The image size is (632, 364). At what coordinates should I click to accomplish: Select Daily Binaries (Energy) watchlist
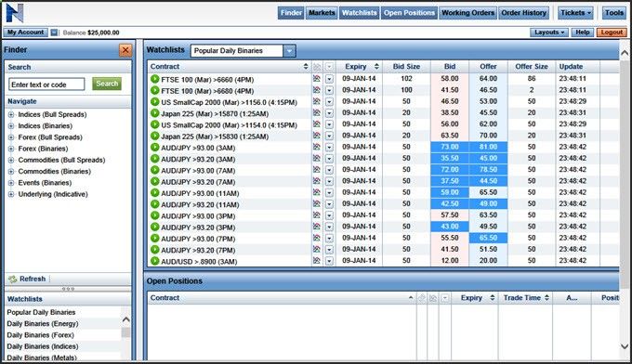43,324
